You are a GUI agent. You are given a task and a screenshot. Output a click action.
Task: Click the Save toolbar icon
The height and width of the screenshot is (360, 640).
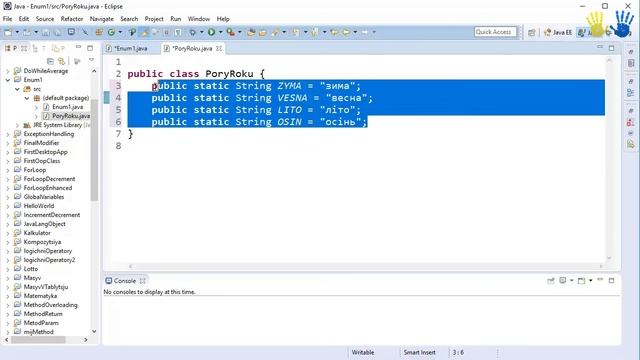[x=46, y=32]
